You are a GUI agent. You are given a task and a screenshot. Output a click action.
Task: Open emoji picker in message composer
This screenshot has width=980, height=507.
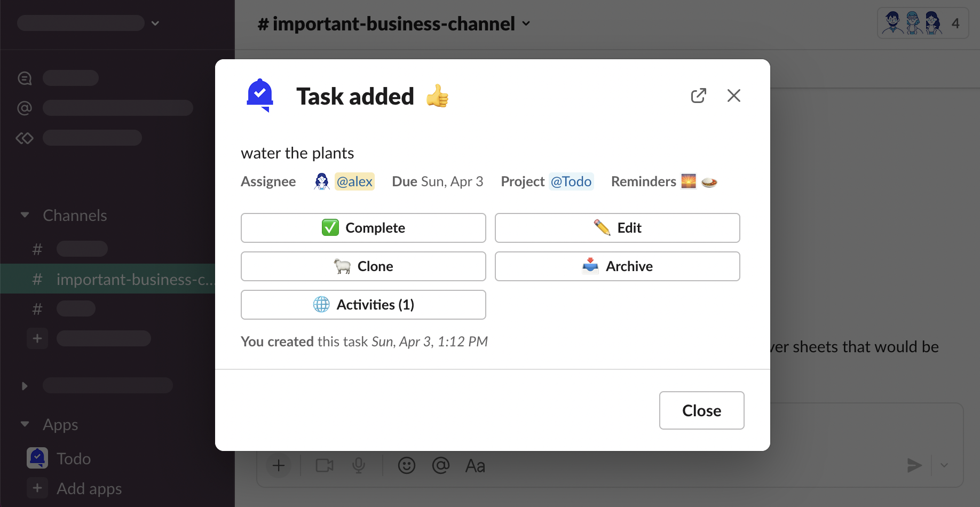[406, 465]
